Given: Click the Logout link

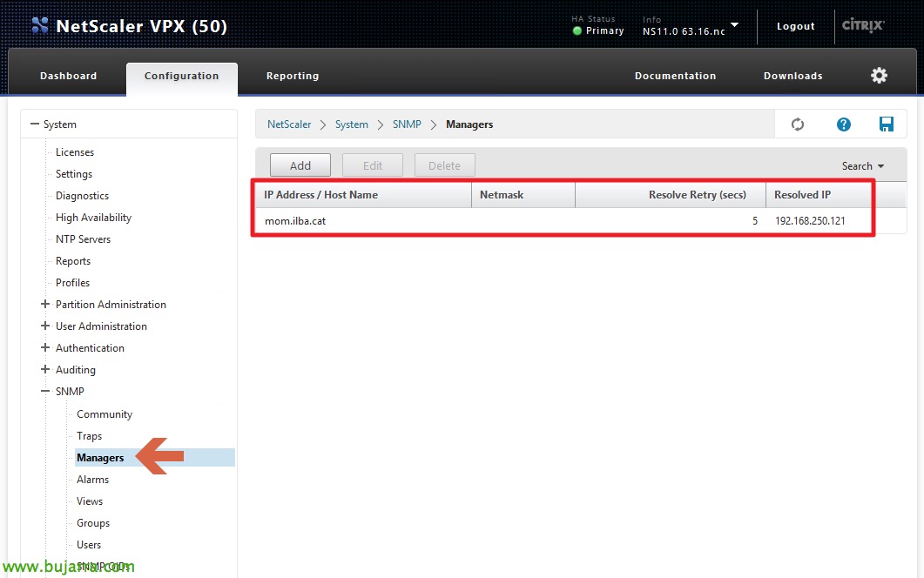Looking at the screenshot, I should click(x=795, y=26).
